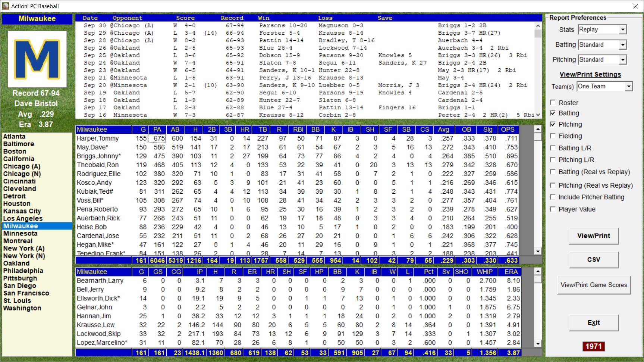Select Oakland in the team list
The image size is (644, 362).
[16, 263]
